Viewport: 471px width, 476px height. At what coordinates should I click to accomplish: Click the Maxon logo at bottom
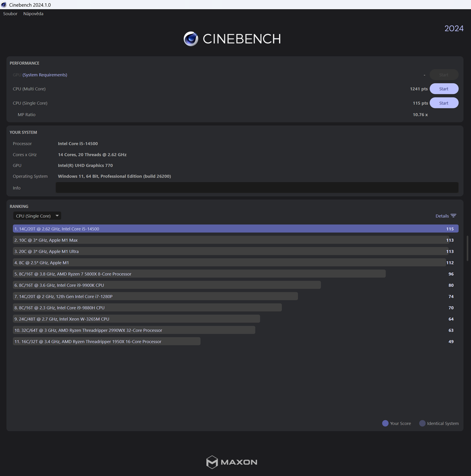(x=231, y=462)
